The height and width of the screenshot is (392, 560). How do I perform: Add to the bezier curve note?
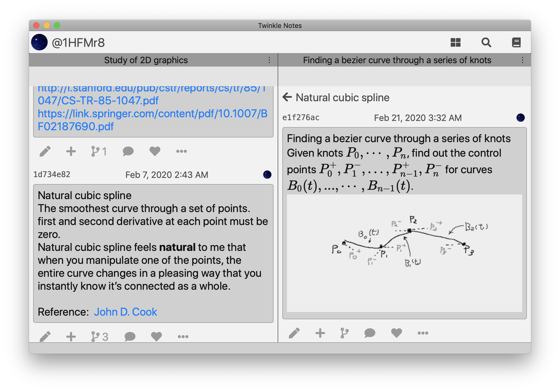pos(320,333)
